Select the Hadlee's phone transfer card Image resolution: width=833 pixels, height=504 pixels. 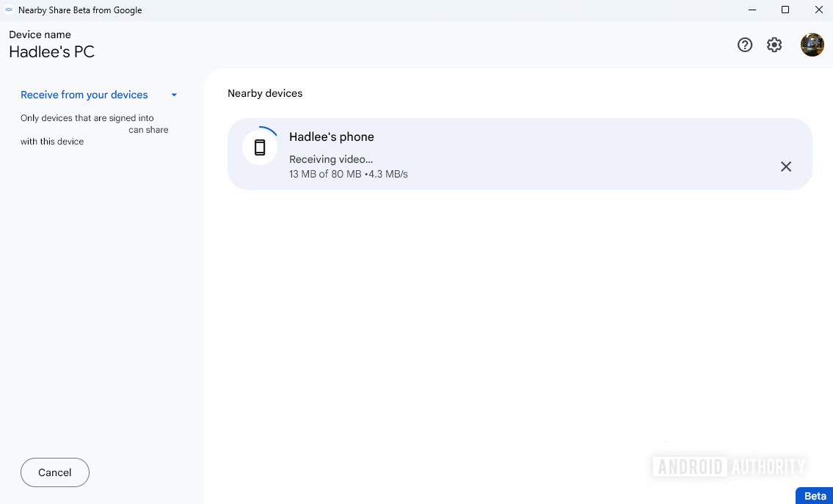point(520,154)
